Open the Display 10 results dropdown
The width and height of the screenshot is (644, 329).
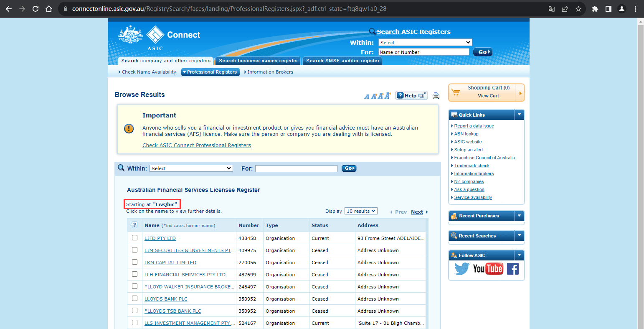tap(361, 211)
